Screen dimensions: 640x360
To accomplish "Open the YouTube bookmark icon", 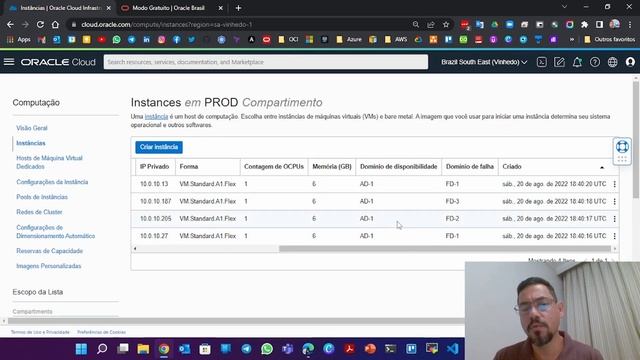I will tap(102, 40).
